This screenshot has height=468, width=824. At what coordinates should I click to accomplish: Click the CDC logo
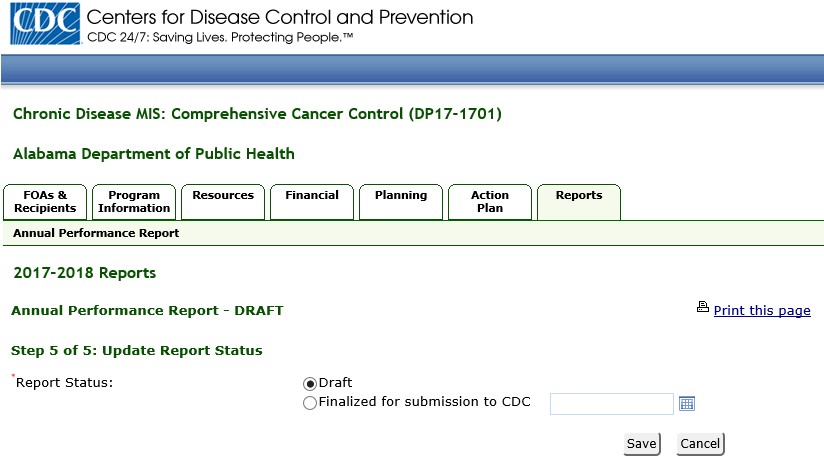[x=45, y=24]
